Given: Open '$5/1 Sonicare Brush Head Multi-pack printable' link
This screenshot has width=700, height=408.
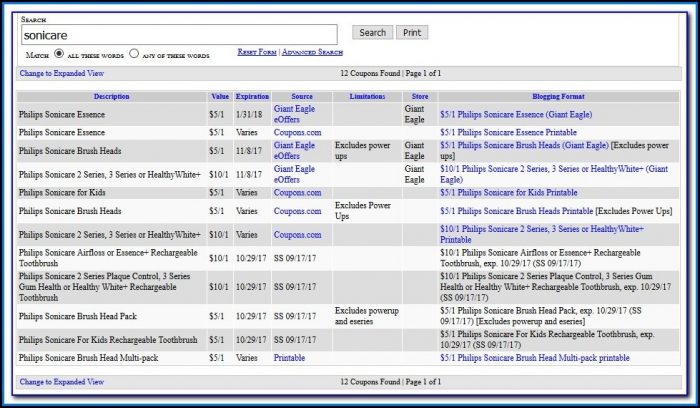Looking at the screenshot, I should point(535,358).
